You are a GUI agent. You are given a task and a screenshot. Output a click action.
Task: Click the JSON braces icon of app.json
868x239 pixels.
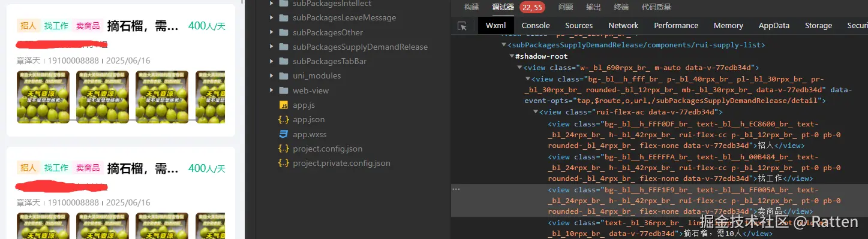coord(284,120)
